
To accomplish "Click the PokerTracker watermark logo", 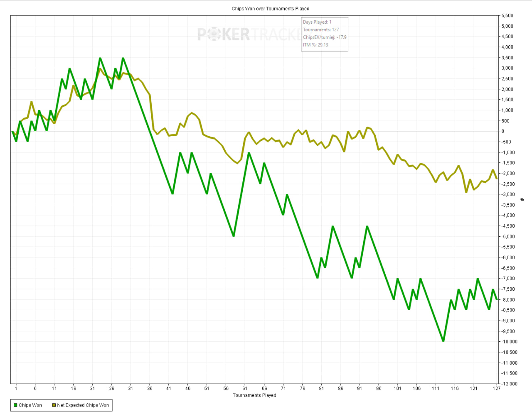I will [x=249, y=34].
